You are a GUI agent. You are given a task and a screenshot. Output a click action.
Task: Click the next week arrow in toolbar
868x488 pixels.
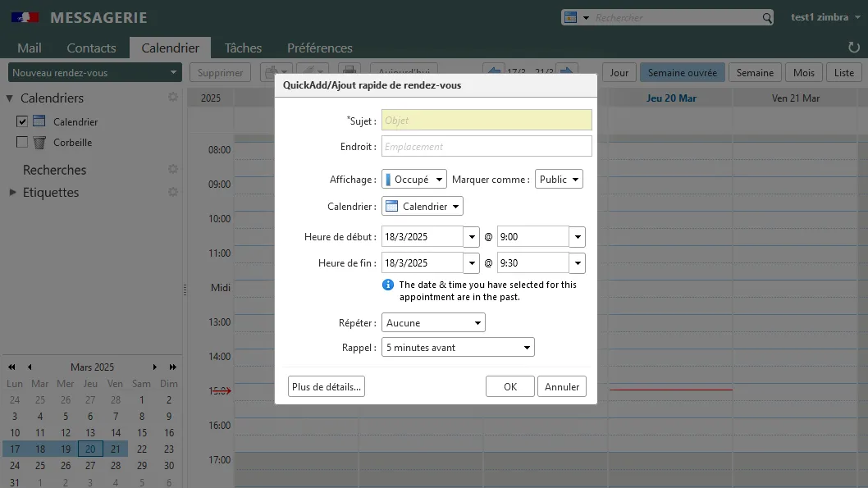click(x=567, y=71)
